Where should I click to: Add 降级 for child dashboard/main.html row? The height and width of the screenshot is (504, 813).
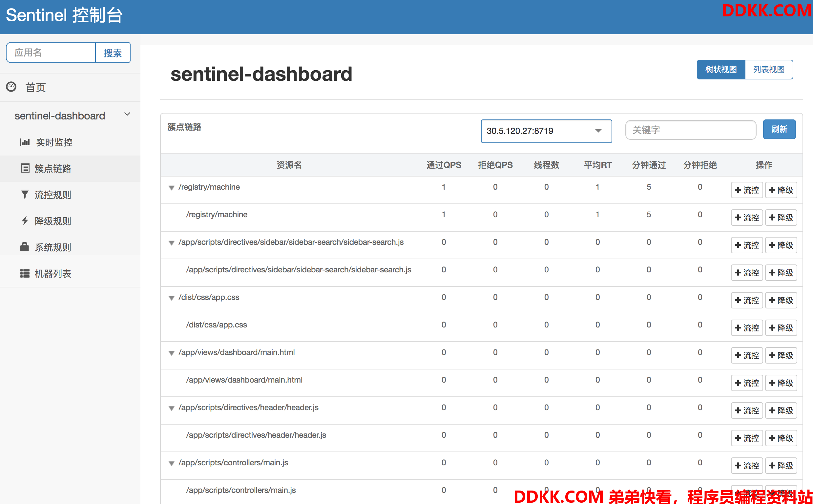(x=781, y=383)
